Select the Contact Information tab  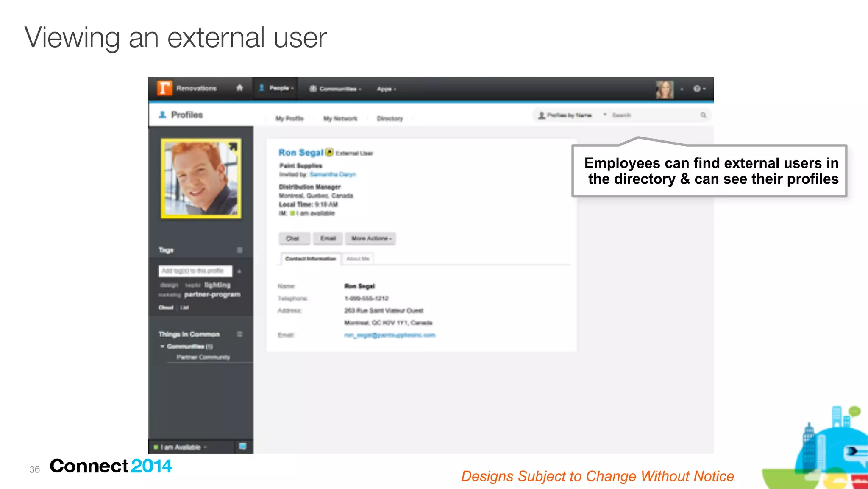click(310, 258)
